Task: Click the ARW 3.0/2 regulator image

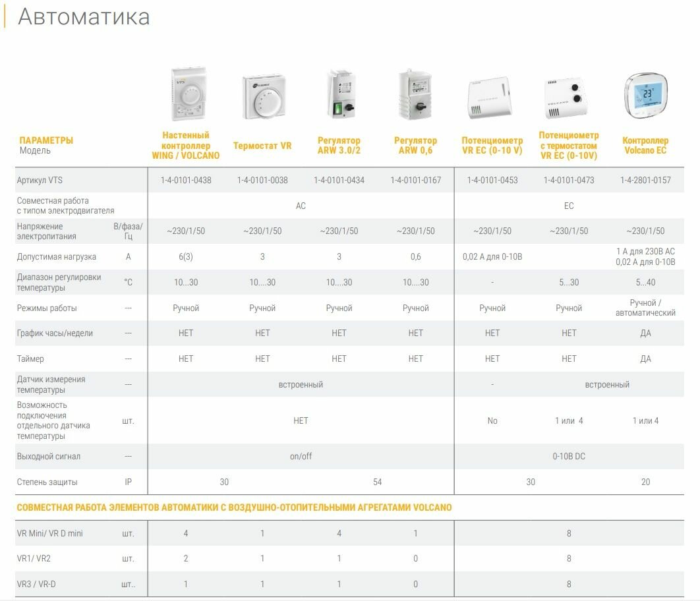Action: tap(341, 94)
